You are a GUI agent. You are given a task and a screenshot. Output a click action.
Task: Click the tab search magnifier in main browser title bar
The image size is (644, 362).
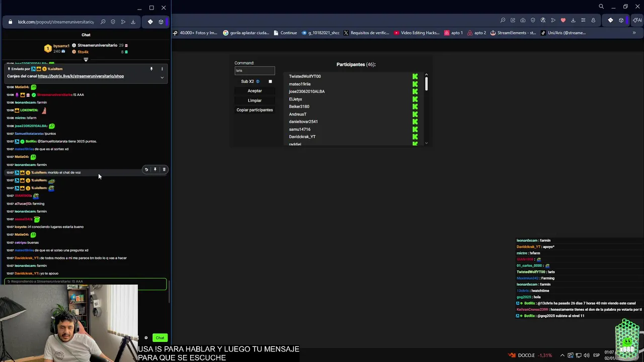click(601, 7)
